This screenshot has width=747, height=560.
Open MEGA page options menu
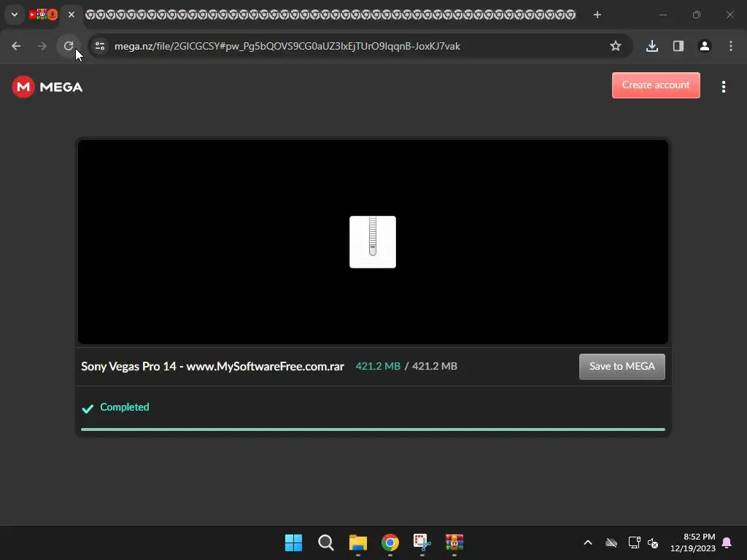pos(723,87)
